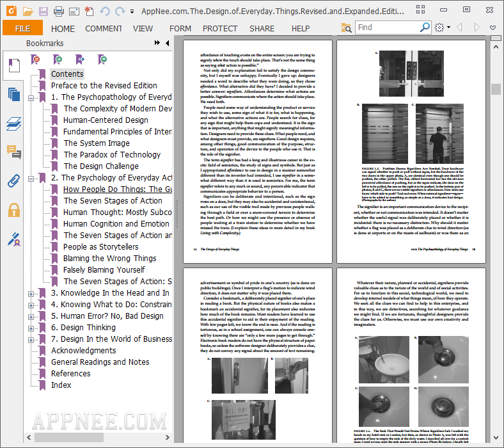Click into the Find search field
Screen dimensions: 504x448
(387, 28)
